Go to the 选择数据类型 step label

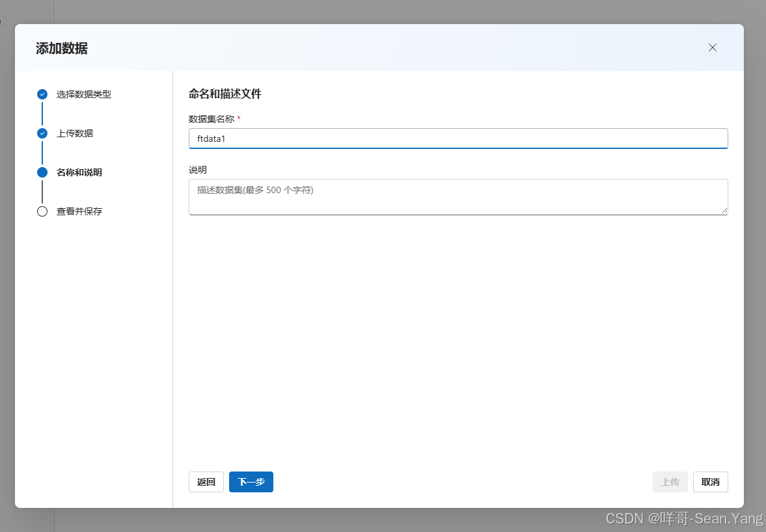coord(83,94)
